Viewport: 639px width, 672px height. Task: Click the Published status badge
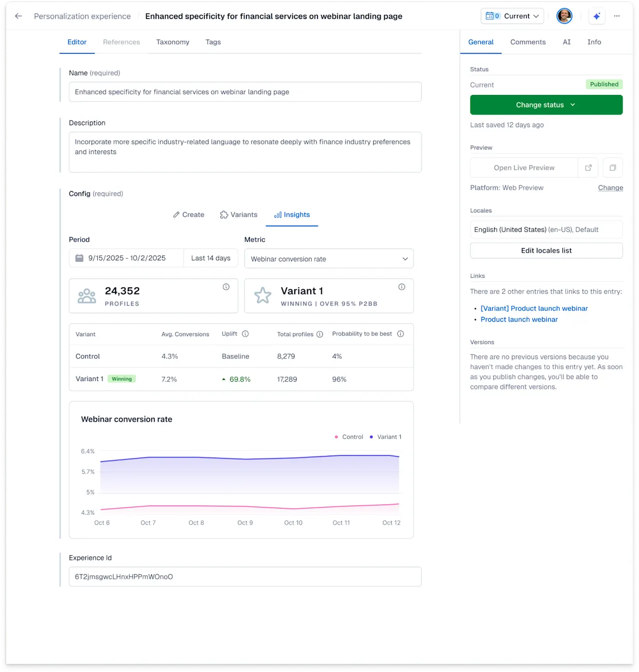[x=604, y=84]
